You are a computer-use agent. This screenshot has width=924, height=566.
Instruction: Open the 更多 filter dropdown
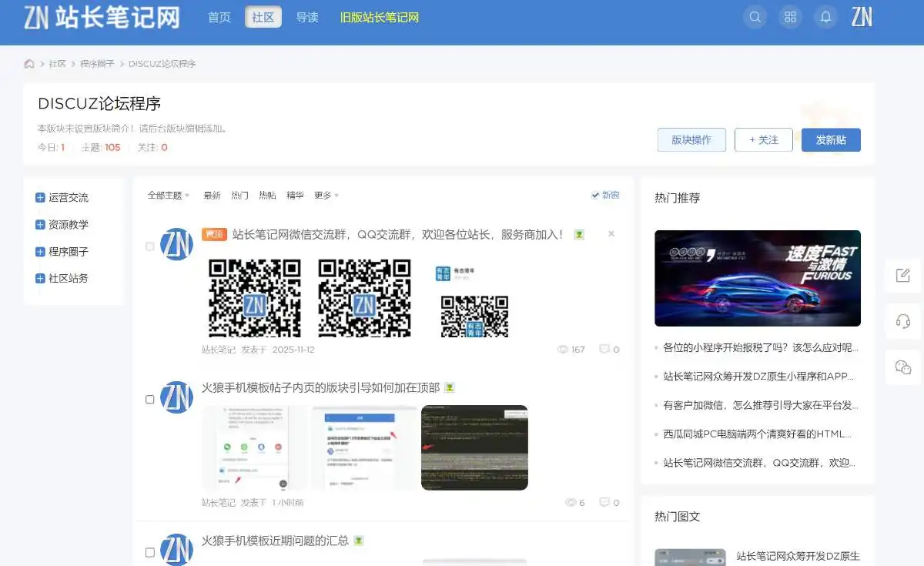(326, 196)
